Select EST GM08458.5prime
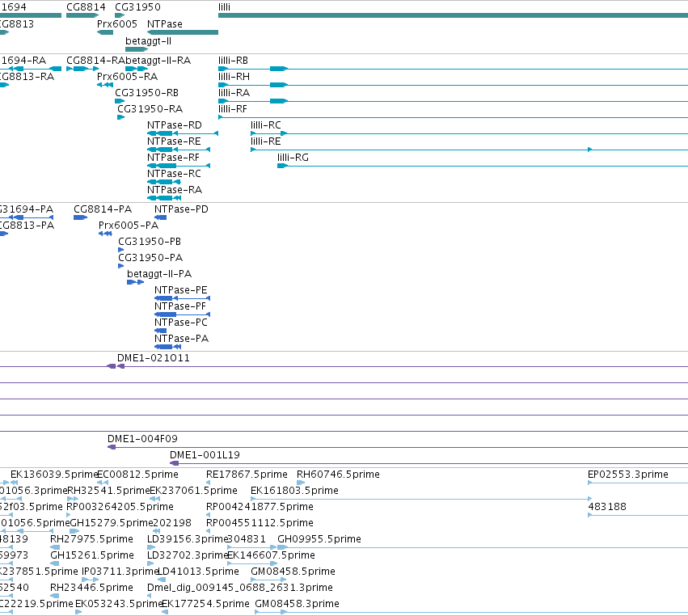This screenshot has width=688, height=616. coord(293,572)
